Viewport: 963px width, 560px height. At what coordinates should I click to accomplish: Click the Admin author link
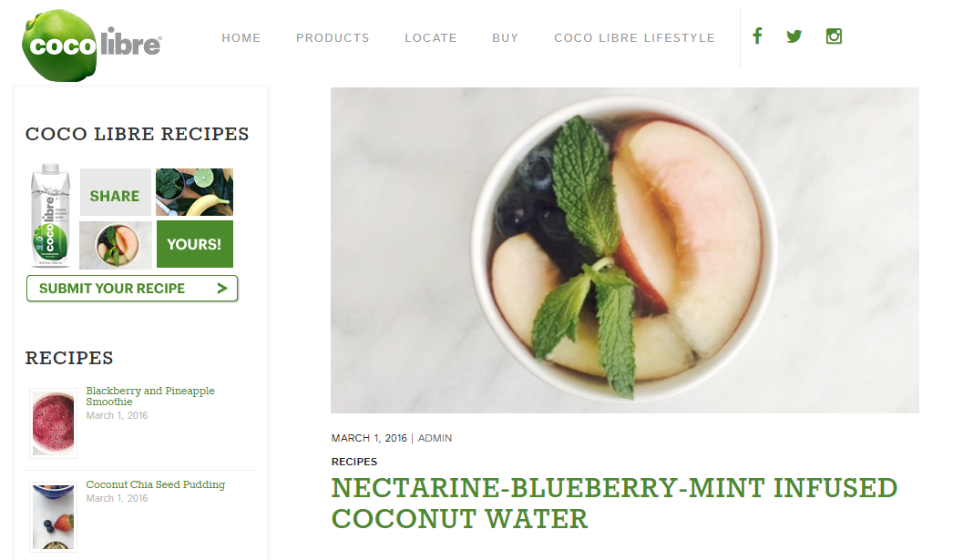pyautogui.click(x=435, y=438)
